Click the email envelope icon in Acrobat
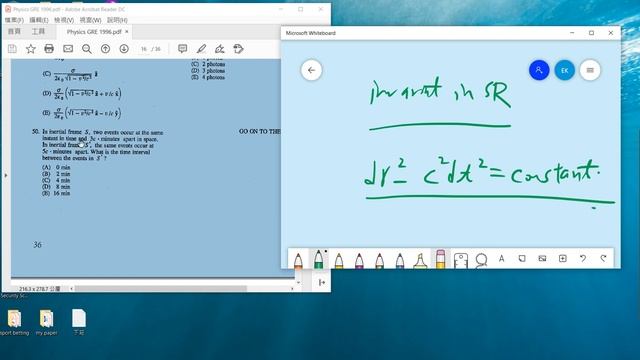The image size is (640, 360). point(68,49)
